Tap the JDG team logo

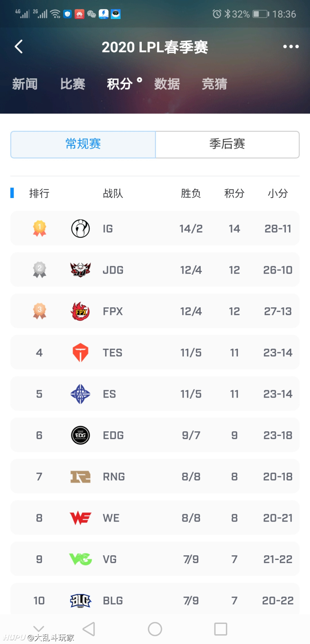tap(81, 270)
